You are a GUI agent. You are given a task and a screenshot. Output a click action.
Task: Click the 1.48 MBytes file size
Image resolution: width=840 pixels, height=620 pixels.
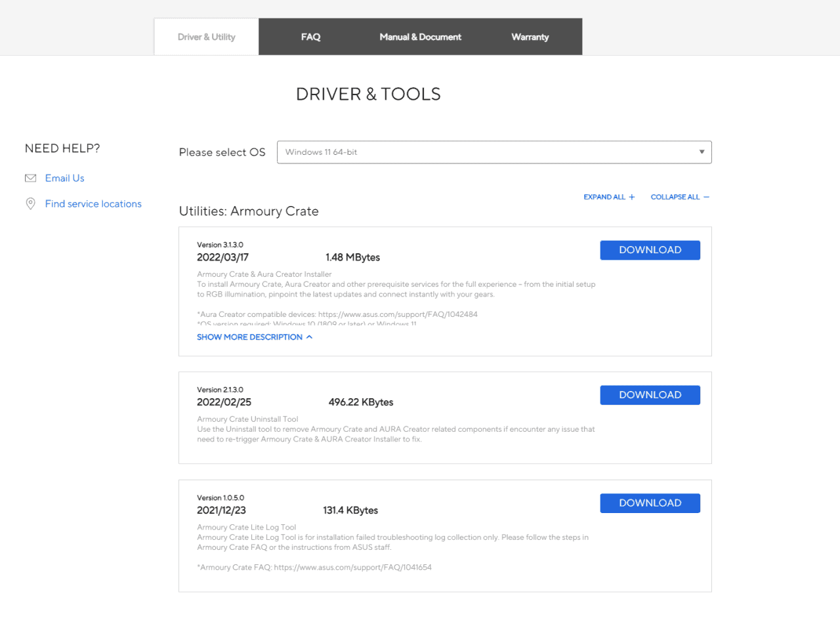tap(352, 257)
